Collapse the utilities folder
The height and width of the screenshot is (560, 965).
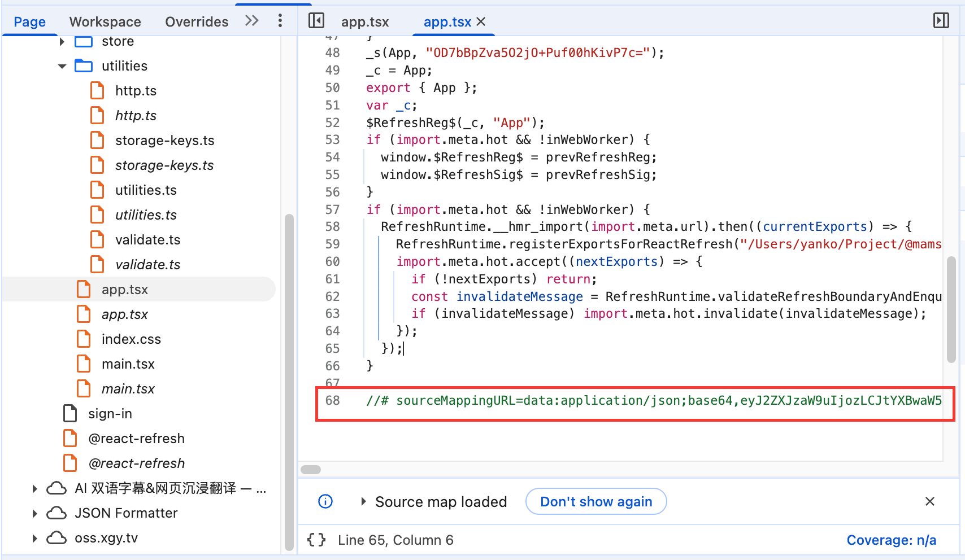pos(62,65)
